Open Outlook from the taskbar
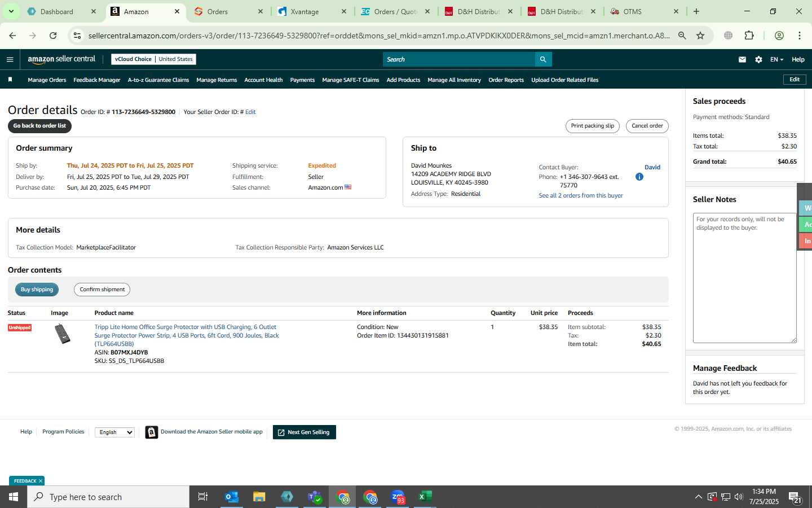The height and width of the screenshot is (508, 812). click(x=232, y=497)
